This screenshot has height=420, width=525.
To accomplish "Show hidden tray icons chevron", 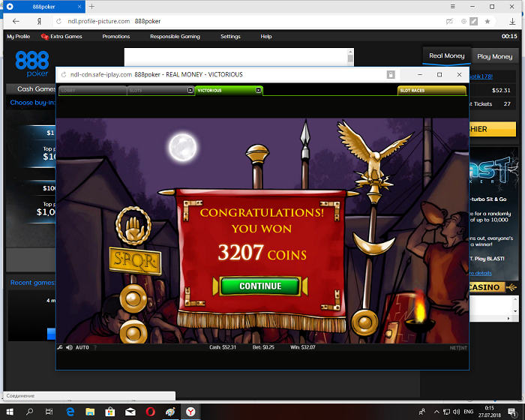I will click(x=436, y=412).
